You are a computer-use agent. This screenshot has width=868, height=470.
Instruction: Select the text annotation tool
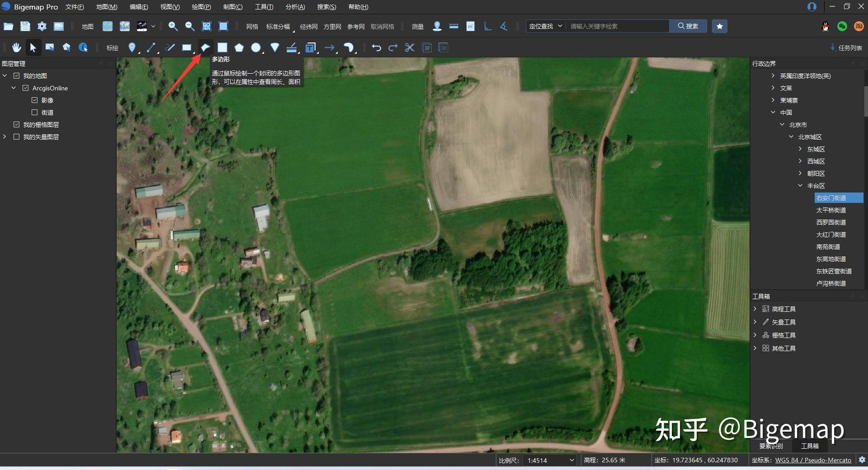[x=310, y=47]
